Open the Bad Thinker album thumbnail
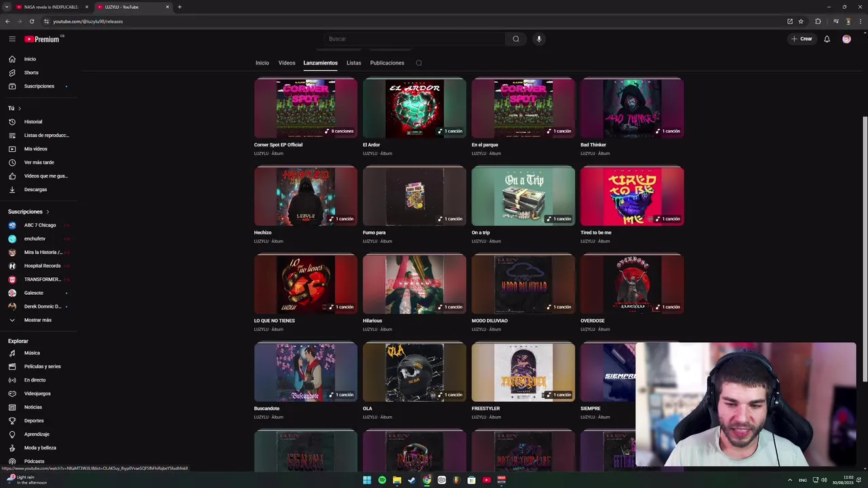 pyautogui.click(x=632, y=108)
